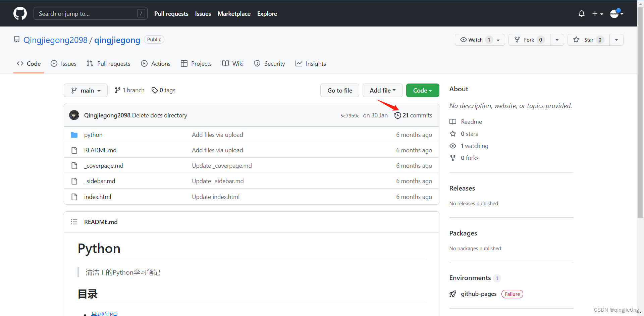Open commit hash 5c79b9c
Image resolution: width=644 pixels, height=316 pixels.
click(350, 115)
